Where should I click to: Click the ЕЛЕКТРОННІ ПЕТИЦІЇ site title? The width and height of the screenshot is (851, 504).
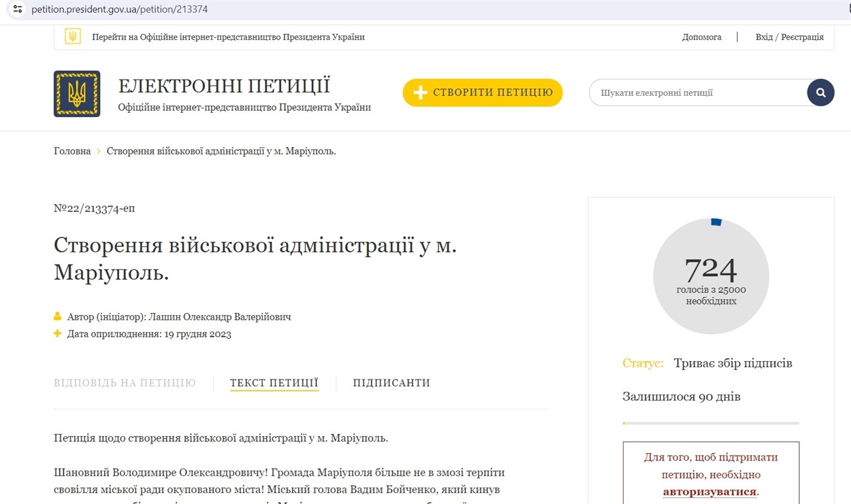coord(224,86)
